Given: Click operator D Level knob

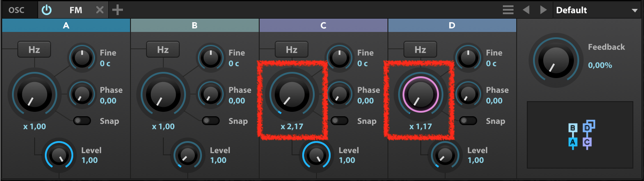Looking at the screenshot, I should pos(445,155).
